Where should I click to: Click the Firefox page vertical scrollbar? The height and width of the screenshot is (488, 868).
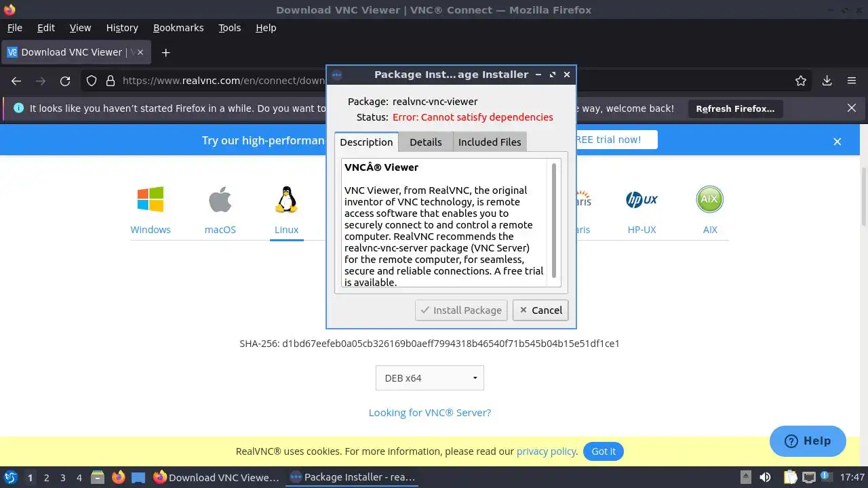864,197
